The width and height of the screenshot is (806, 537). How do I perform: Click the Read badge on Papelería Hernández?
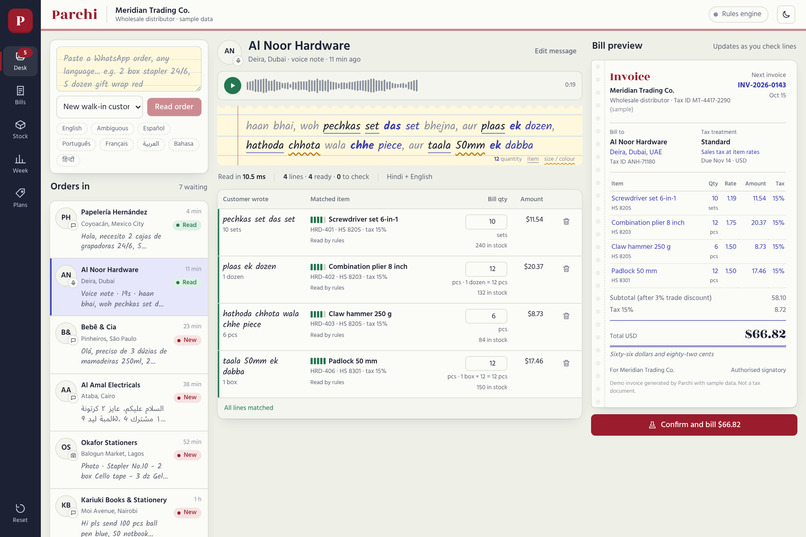coord(187,225)
